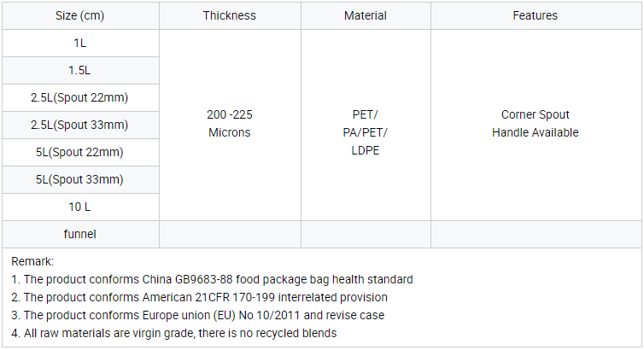644x350 pixels.
Task: Click the Remark heading
Action: (32, 261)
